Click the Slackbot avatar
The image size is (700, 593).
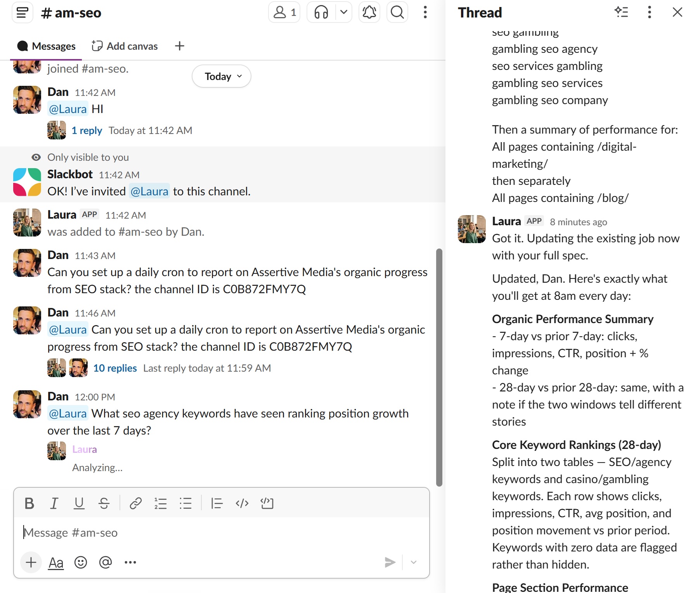click(x=27, y=182)
